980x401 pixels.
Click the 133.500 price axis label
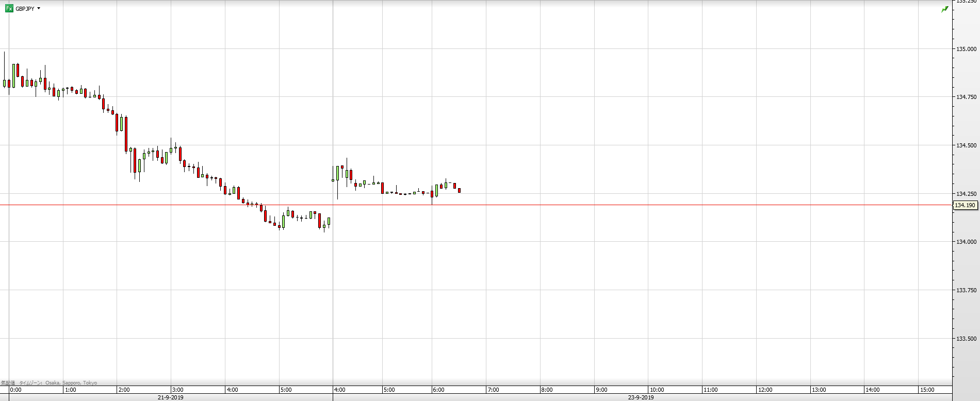click(x=966, y=339)
